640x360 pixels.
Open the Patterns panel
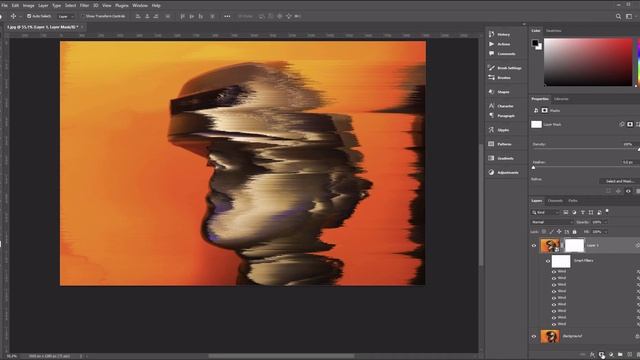click(x=500, y=144)
